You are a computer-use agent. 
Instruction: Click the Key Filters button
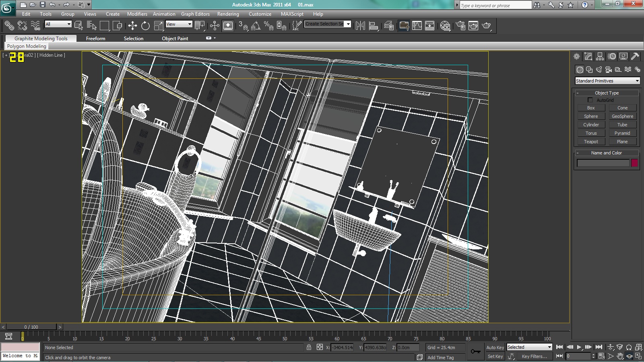534,356
